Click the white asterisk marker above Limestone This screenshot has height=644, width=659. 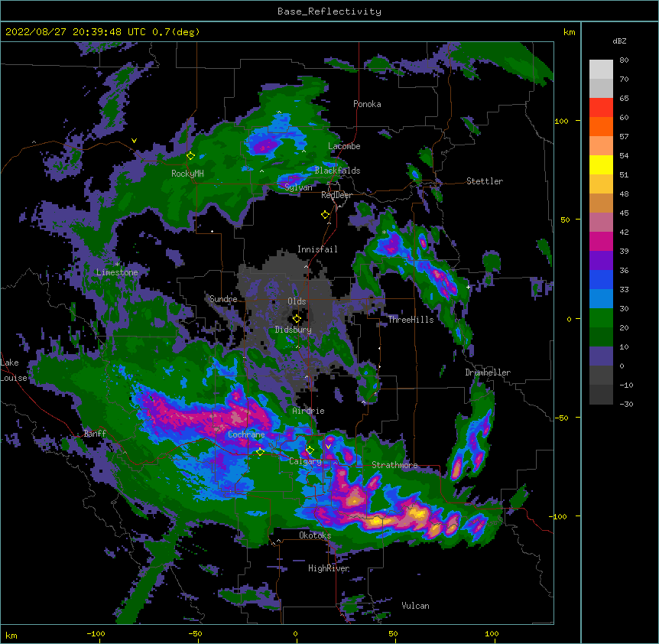coord(117,265)
